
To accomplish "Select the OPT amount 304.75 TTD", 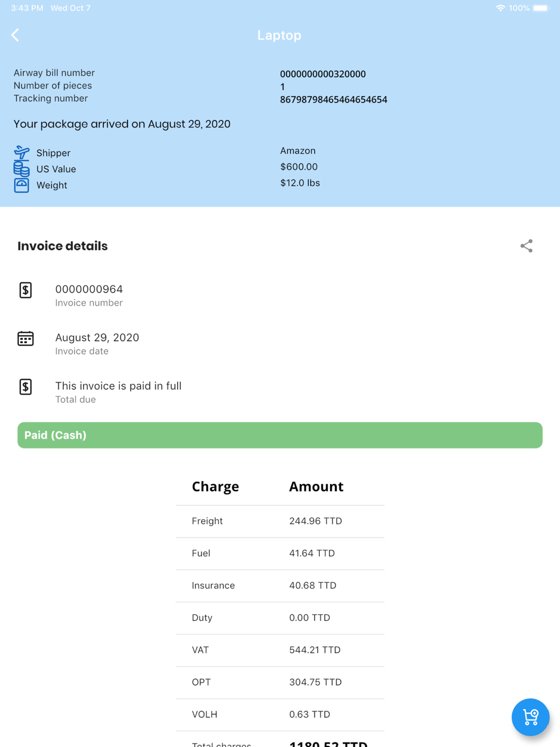I will click(x=315, y=682).
